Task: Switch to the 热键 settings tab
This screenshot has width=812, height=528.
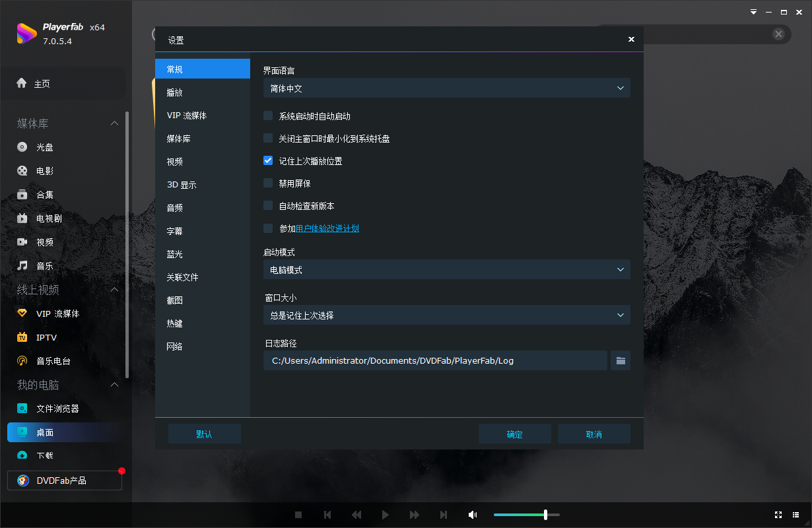Action: click(x=174, y=323)
